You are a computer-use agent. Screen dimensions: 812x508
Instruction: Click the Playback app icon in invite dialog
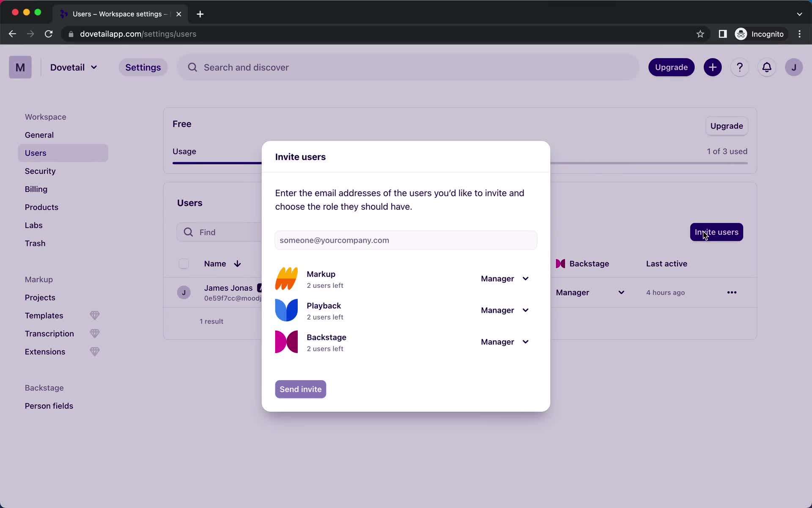click(286, 309)
